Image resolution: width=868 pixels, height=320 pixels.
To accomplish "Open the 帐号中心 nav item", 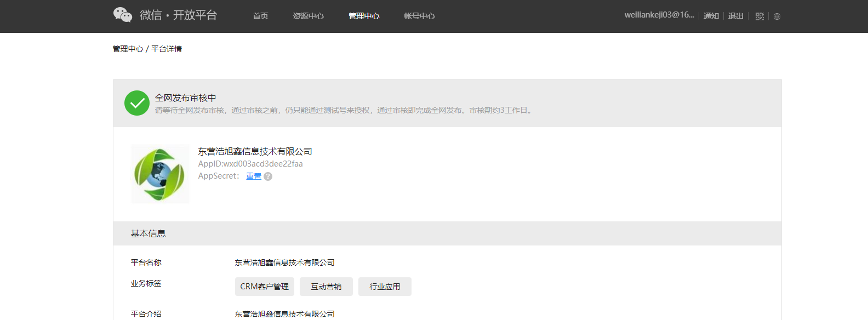I will pos(419,16).
